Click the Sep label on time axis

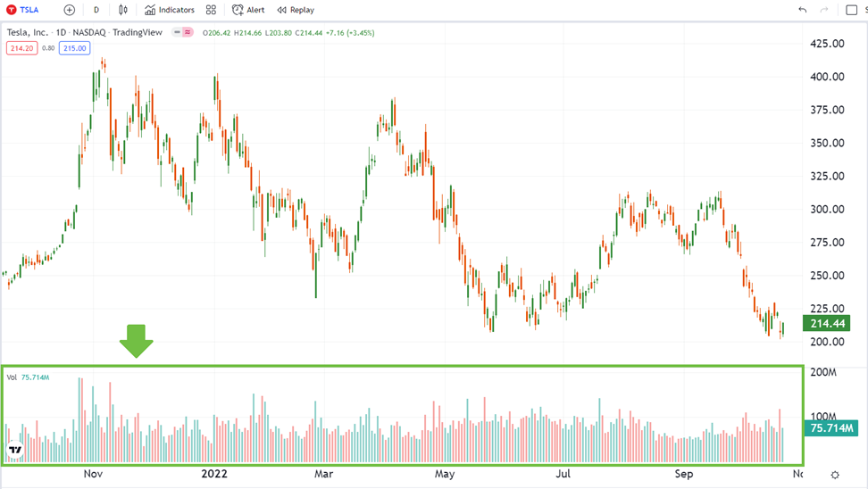tap(684, 474)
